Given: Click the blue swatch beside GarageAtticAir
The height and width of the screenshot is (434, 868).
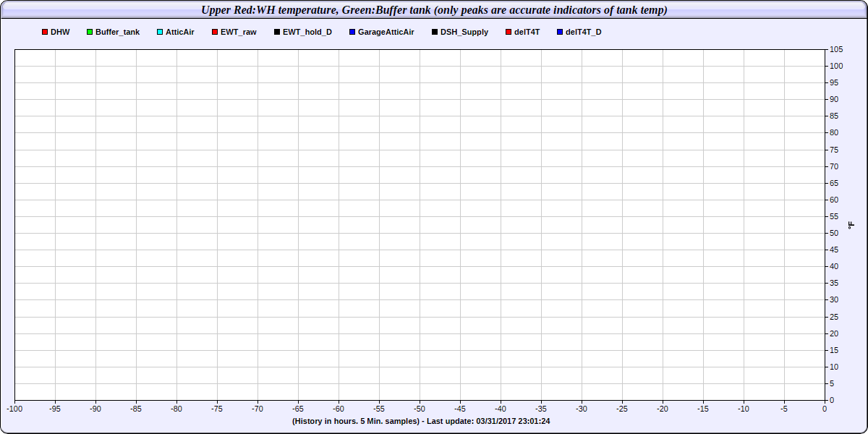Looking at the screenshot, I should 352,33.
